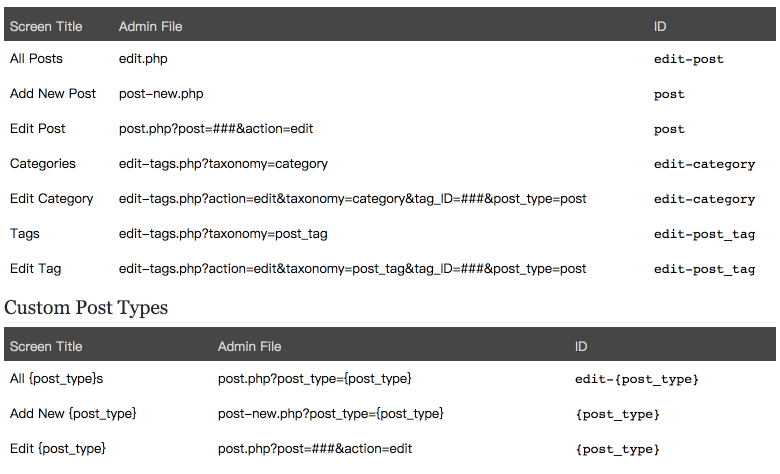Click the "Add New {post_type}" screen title
Image resolution: width=780 pixels, height=474 pixels.
73,414
